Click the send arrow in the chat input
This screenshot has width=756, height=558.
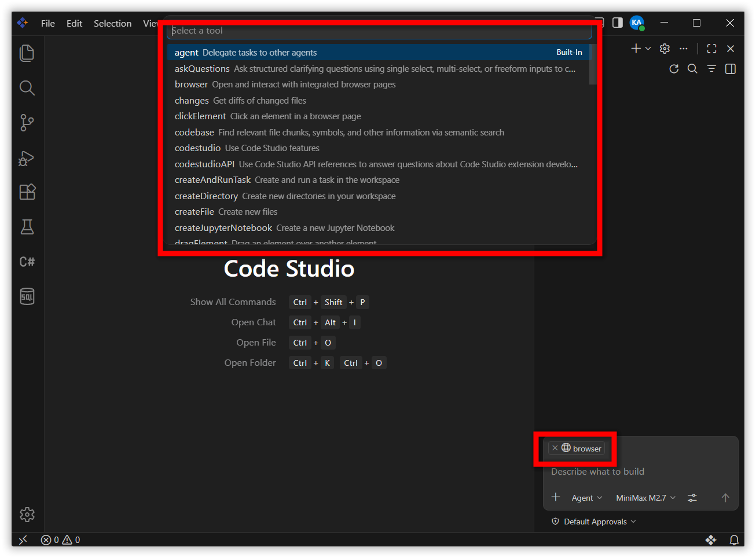(725, 498)
